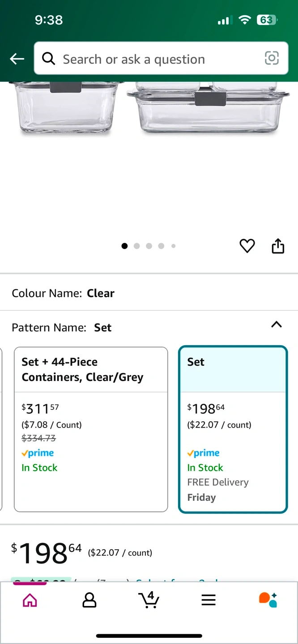Screen dimensions: 298x644
Task: Jump to second image carousel dot
Action: pyautogui.click(x=137, y=246)
